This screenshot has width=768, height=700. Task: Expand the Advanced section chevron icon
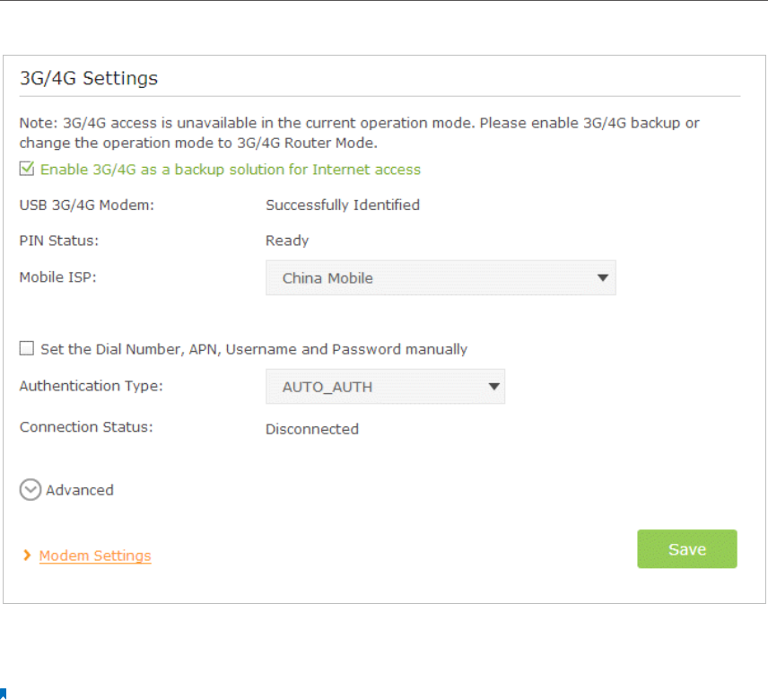[31, 490]
